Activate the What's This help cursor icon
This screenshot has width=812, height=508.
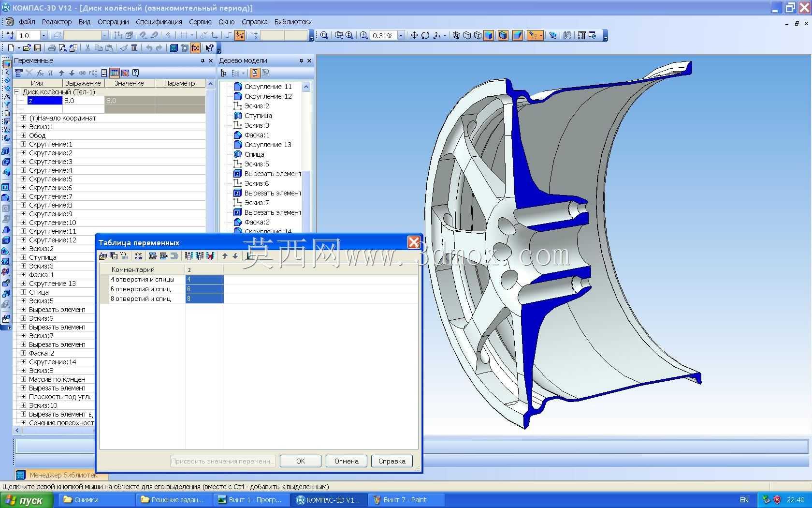pyautogui.click(x=209, y=48)
